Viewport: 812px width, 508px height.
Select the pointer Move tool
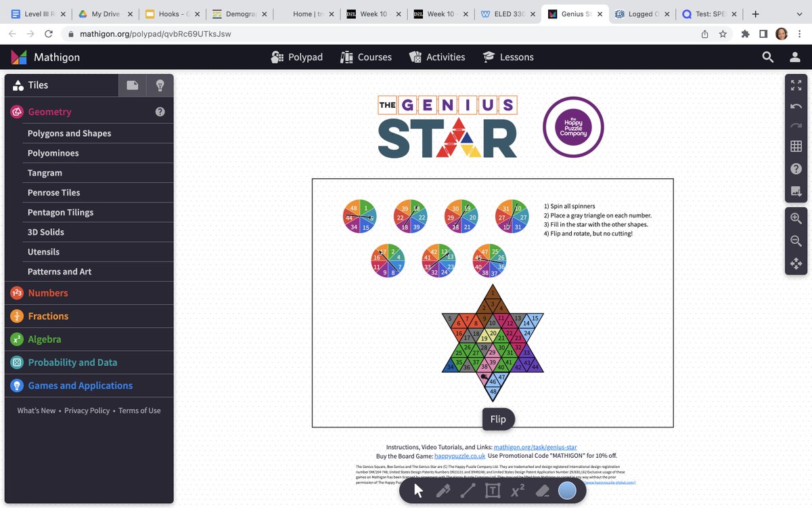(419, 490)
